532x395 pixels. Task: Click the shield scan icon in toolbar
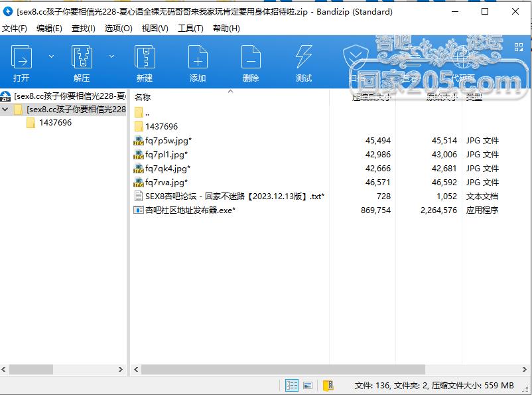point(356,57)
